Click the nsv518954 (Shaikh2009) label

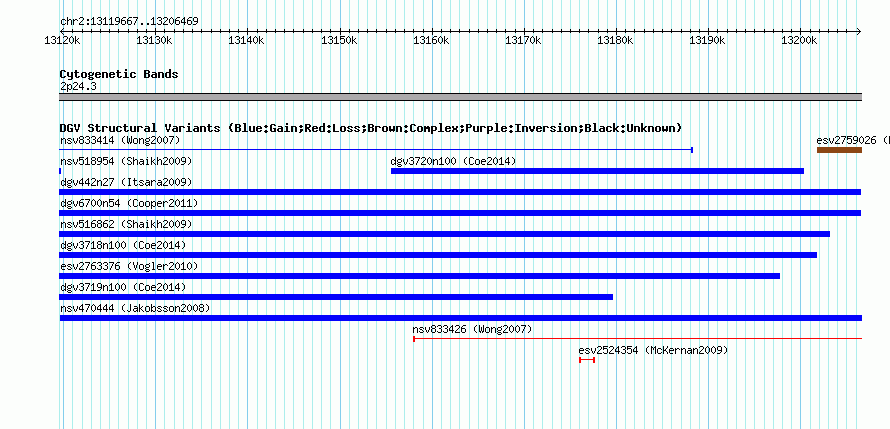coord(126,161)
